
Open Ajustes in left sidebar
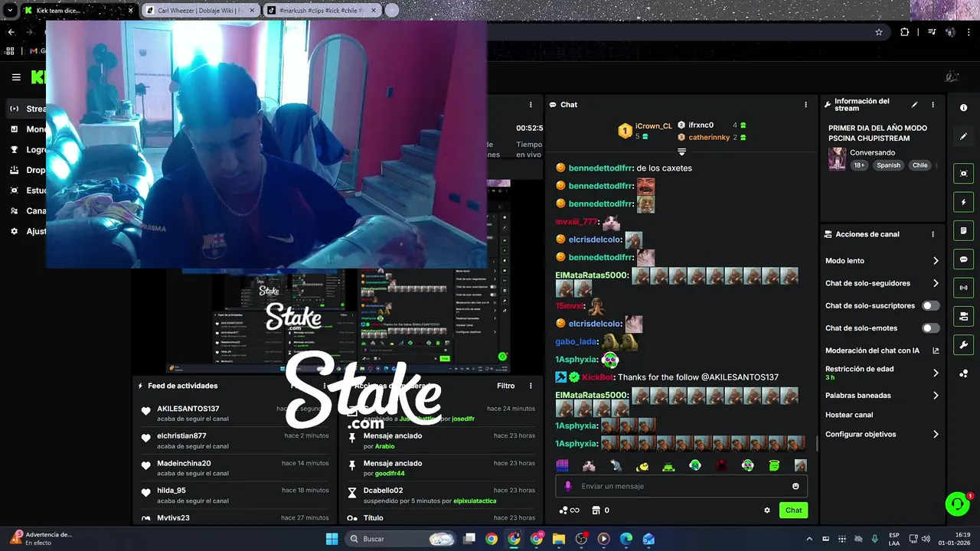(x=28, y=231)
